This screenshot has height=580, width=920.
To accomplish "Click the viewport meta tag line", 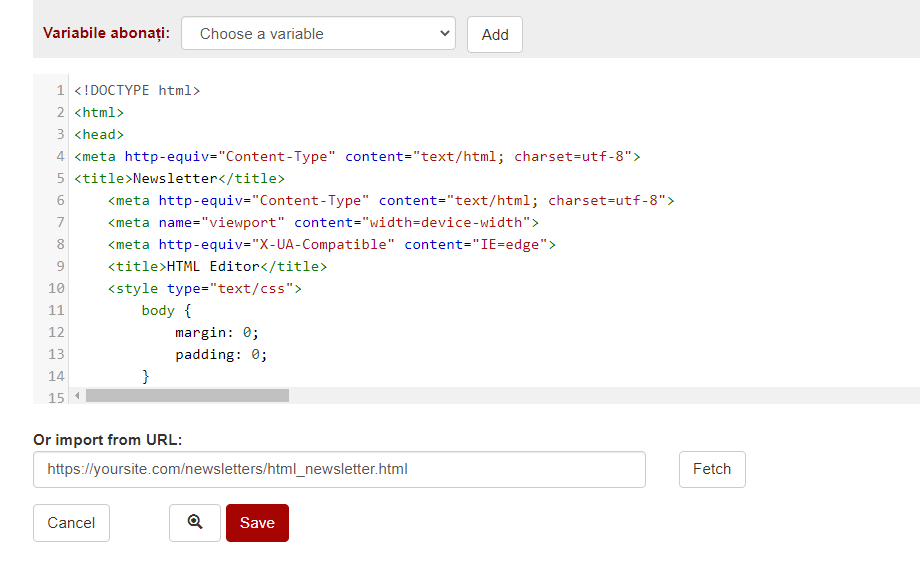I will (323, 222).
